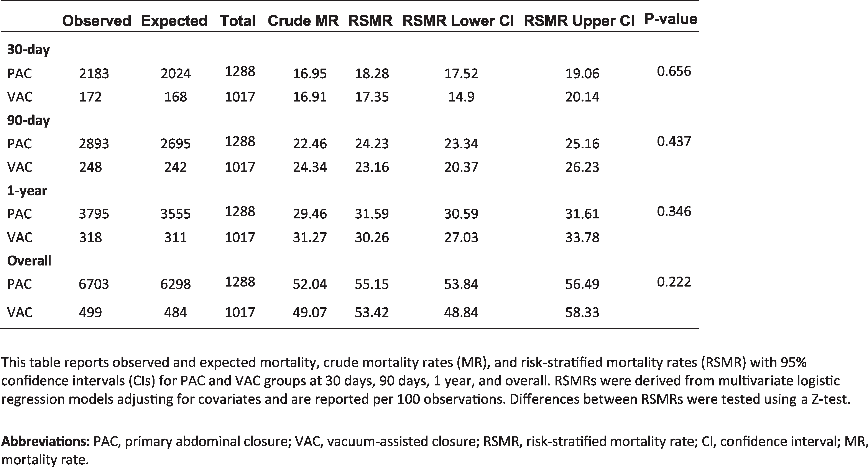Select the 1-year section label
The width and height of the screenshot is (868, 467).
pyautogui.click(x=27, y=191)
